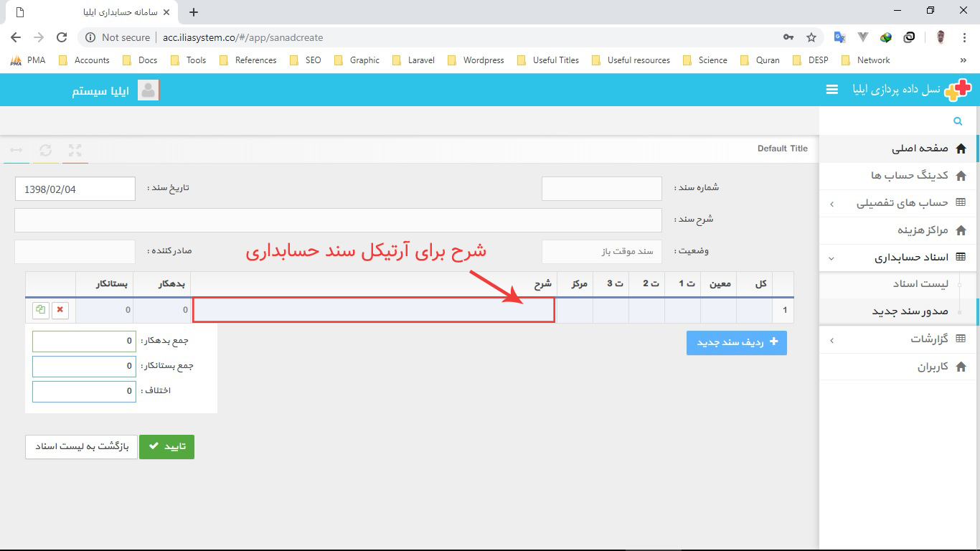Collapse the اسناد حسابداری submenu chevron
The width and height of the screenshot is (980, 551).
click(x=831, y=257)
